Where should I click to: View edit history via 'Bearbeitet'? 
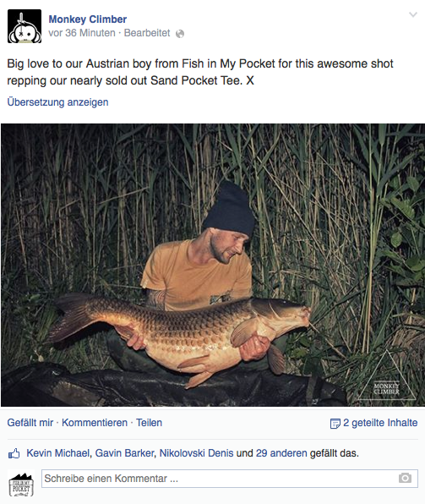(x=147, y=33)
